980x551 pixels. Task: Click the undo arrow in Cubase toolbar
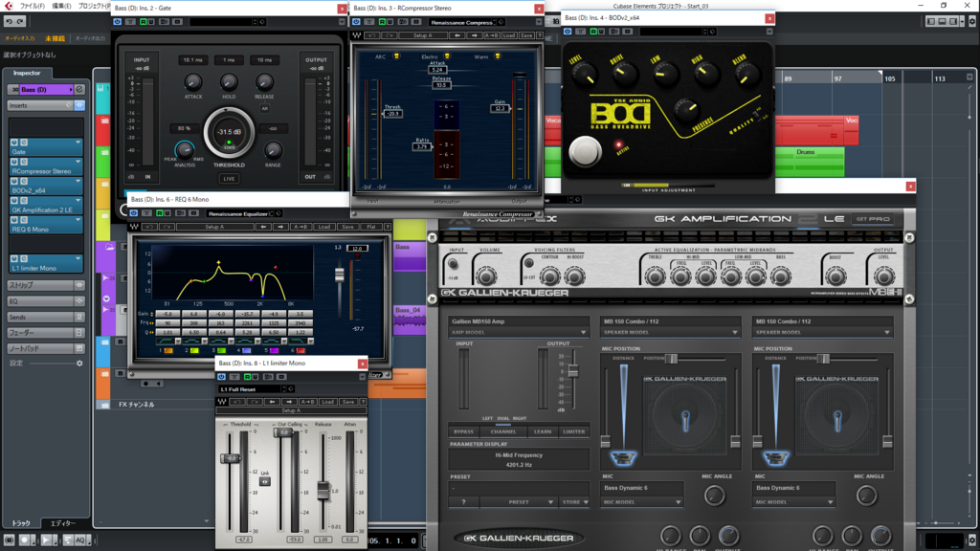tap(9, 22)
